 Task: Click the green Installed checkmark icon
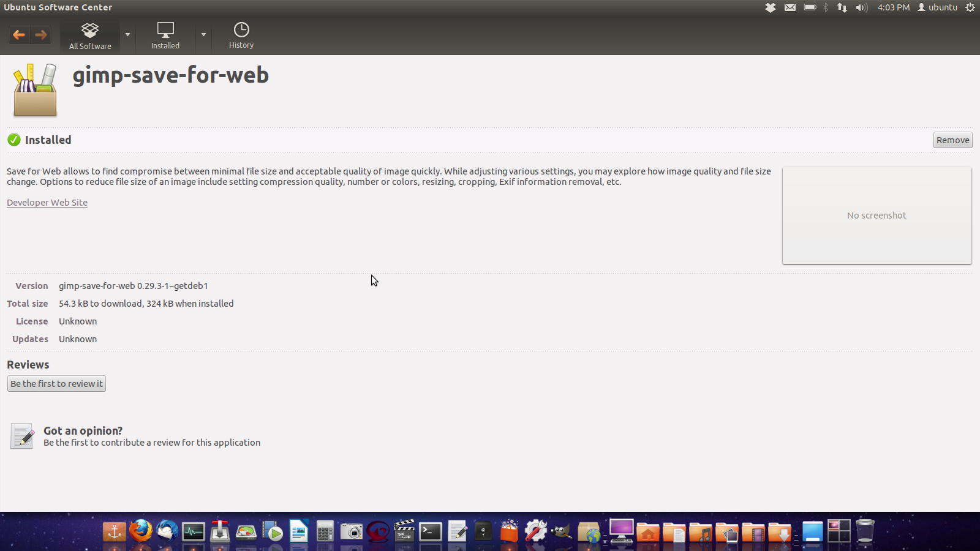click(x=14, y=140)
